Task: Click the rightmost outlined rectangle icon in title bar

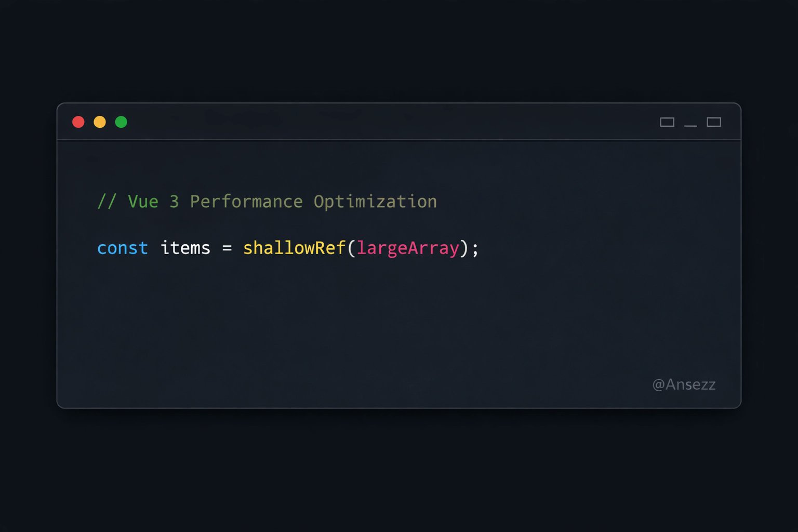Action: click(x=714, y=122)
